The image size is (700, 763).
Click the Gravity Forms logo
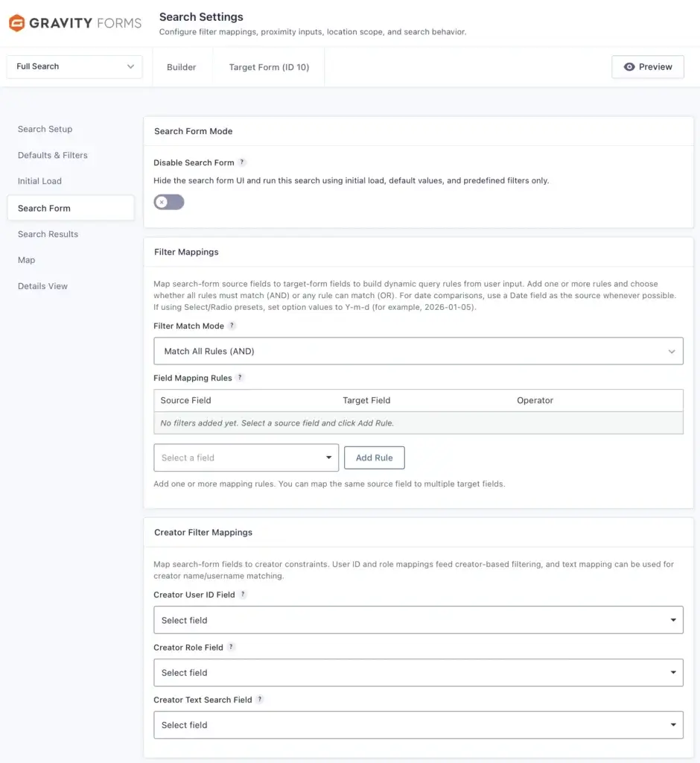pyautogui.click(x=75, y=23)
